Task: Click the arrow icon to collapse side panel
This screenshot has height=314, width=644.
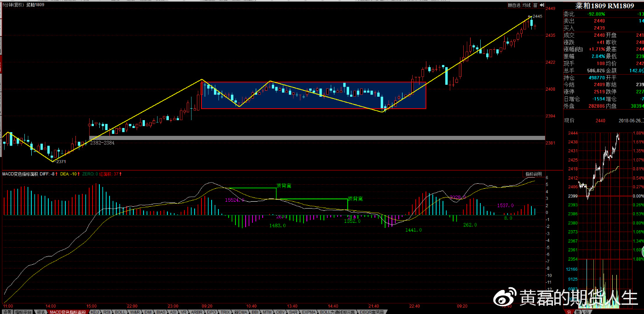Action: (x=542, y=5)
